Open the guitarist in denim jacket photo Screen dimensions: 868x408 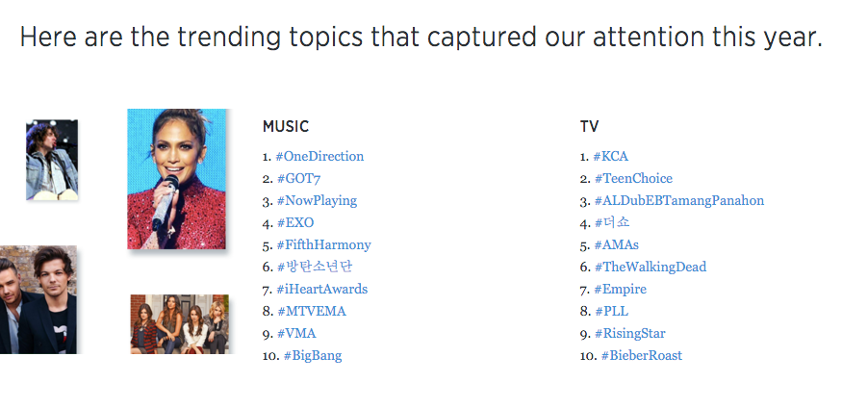point(52,160)
